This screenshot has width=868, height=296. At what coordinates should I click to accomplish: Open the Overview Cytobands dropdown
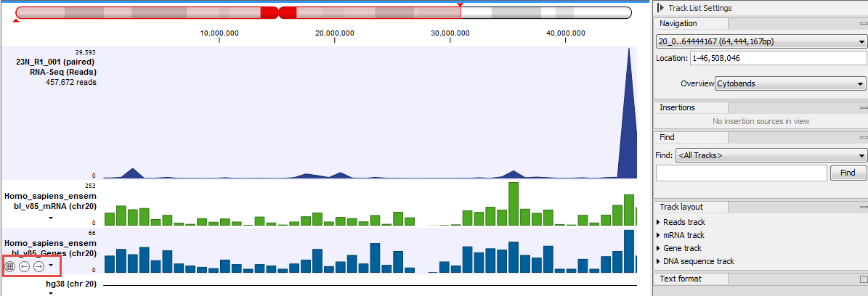(x=790, y=83)
